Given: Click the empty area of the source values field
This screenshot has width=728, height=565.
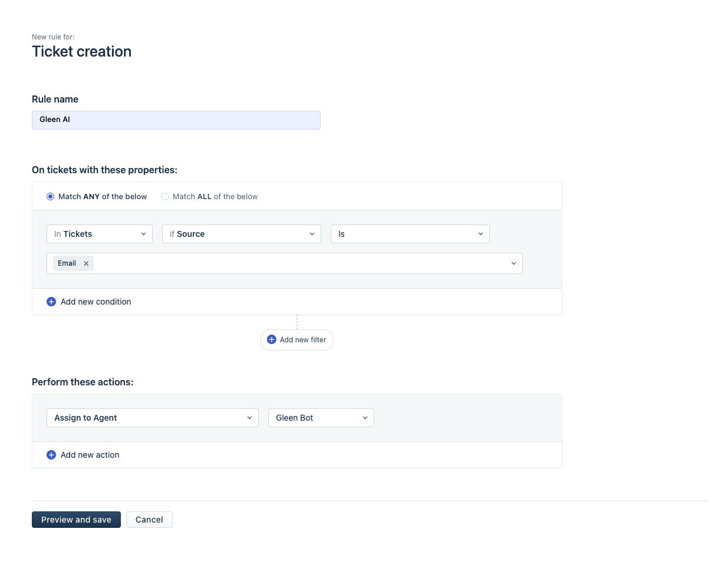Looking at the screenshot, I should 295,263.
